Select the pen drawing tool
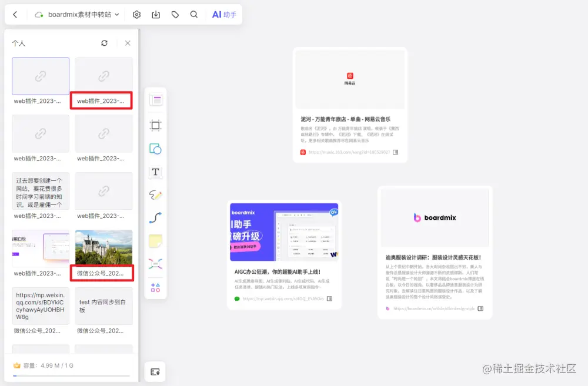This screenshot has width=588, height=386. [x=156, y=195]
